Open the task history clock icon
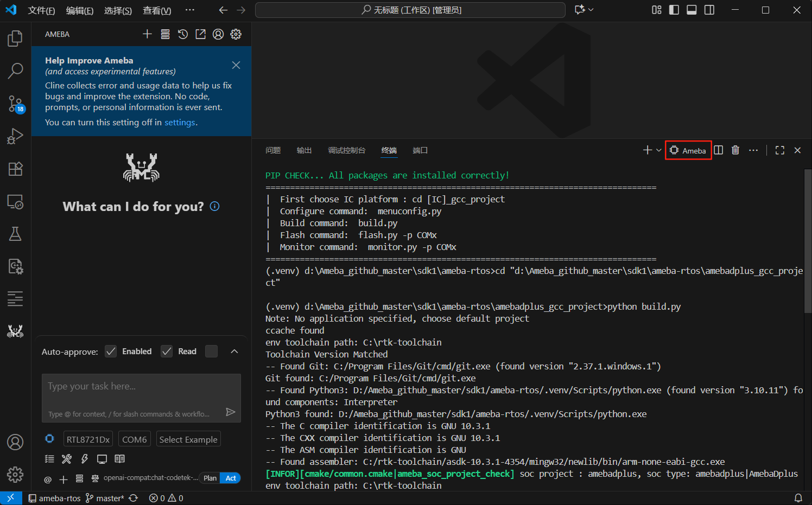This screenshot has height=505, width=812. [183, 34]
